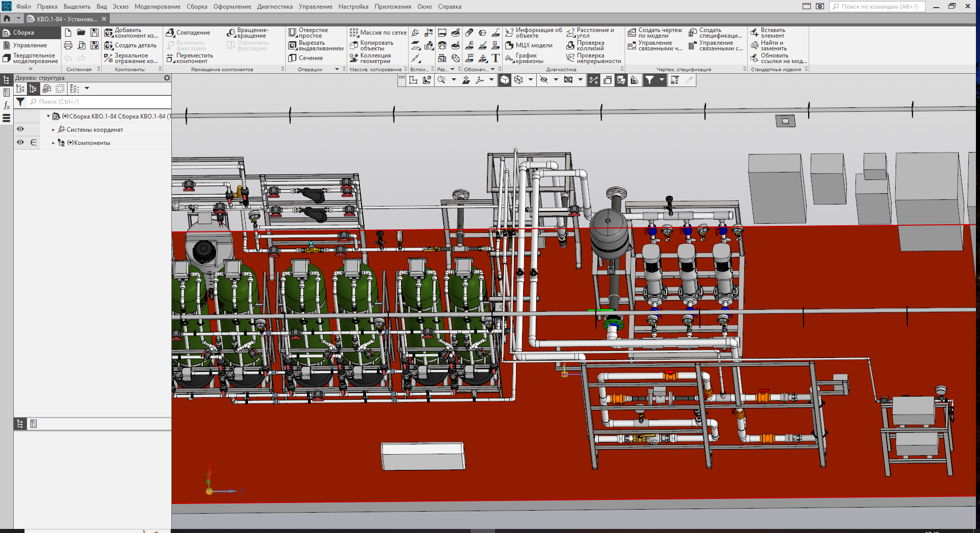Switch to Твердотельное моделирование toolset

[30, 58]
